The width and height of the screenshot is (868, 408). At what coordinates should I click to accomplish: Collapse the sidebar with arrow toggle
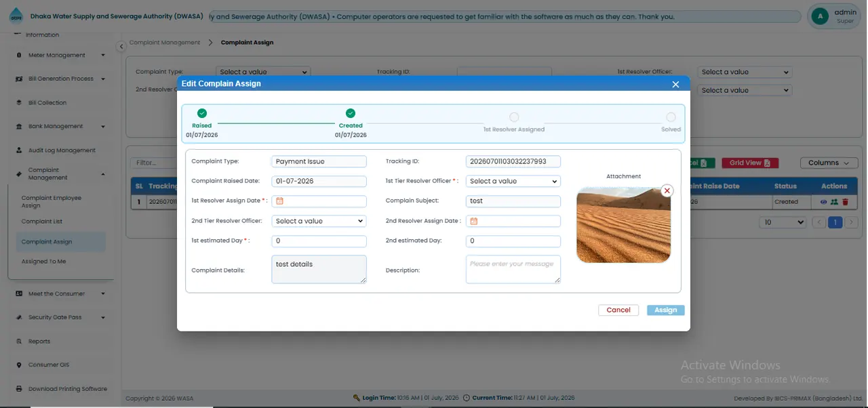[x=121, y=46]
